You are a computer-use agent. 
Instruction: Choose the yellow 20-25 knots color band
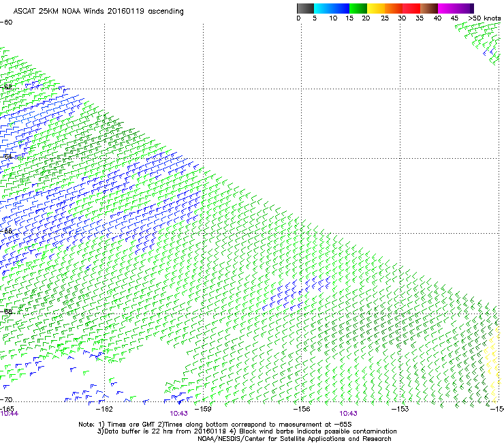click(376, 8)
